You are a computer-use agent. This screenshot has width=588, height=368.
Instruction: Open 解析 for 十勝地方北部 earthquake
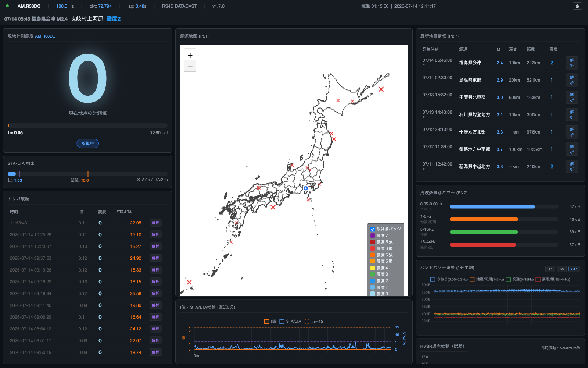coord(572,132)
